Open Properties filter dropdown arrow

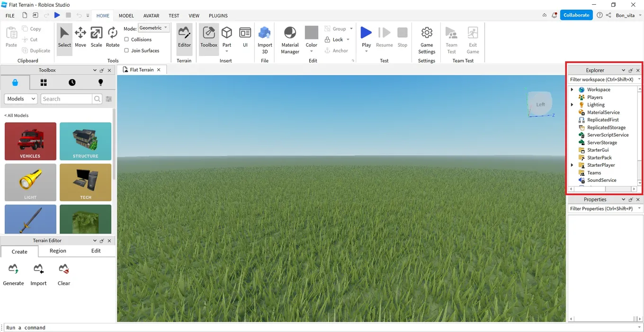pos(639,208)
